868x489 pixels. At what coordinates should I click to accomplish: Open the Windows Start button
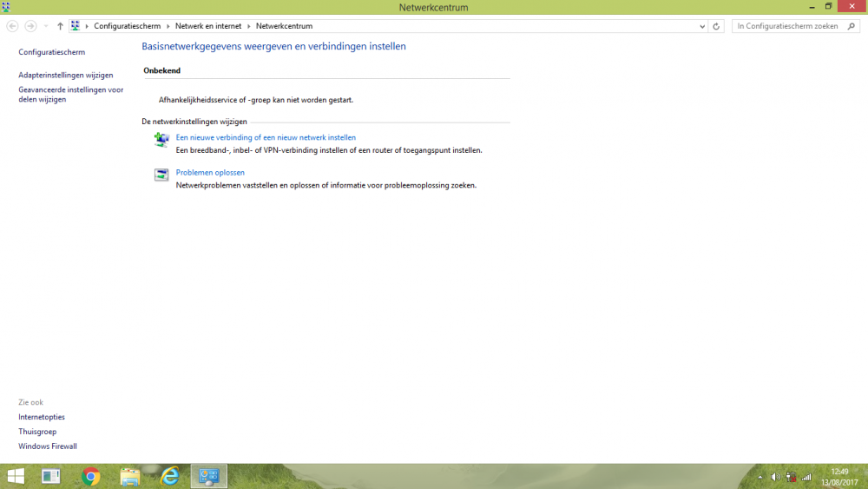point(16,476)
